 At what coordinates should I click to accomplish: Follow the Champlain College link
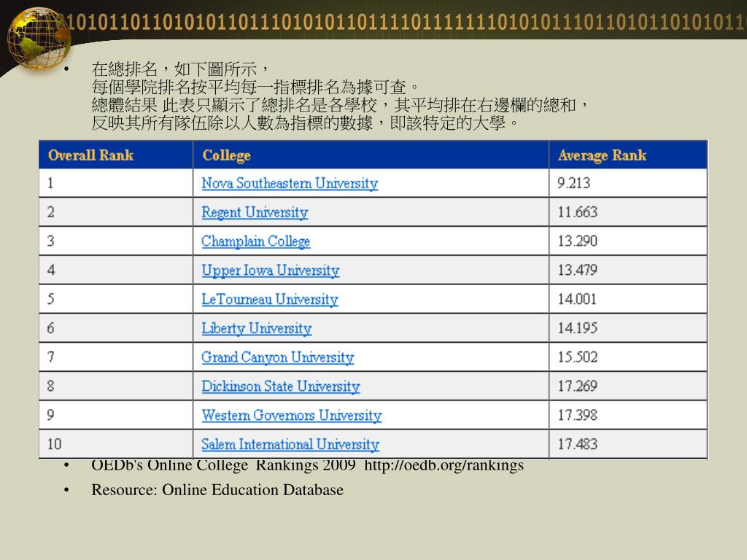click(x=256, y=241)
